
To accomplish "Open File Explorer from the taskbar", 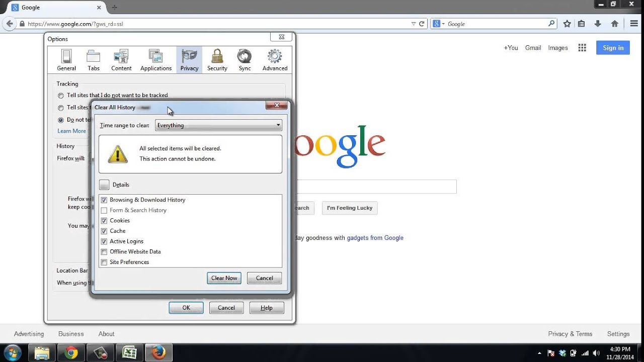I will [x=41, y=353].
